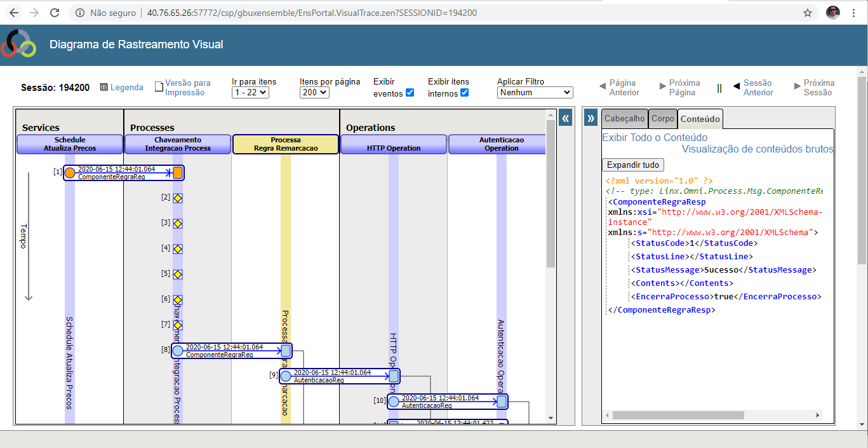Click the orange circle at trace item 1
Viewport: 868px width, 448px height.
[70, 173]
